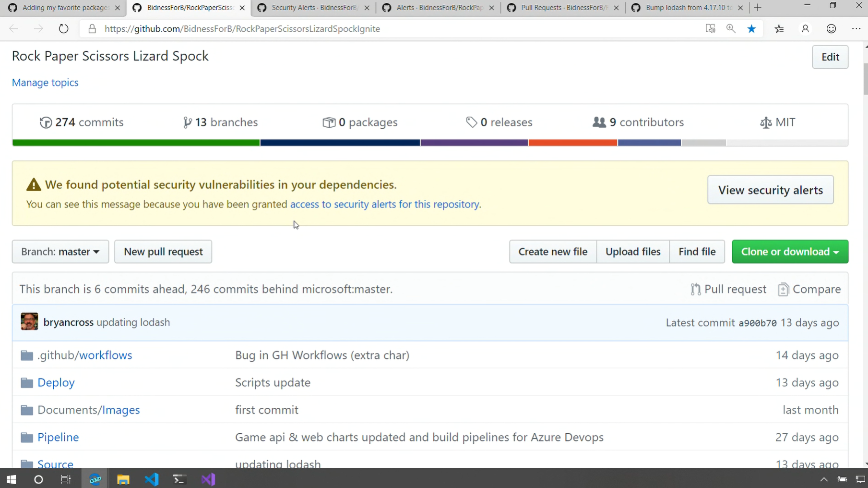Open Visual Studio Code from the taskbar
868x488 pixels.
pyautogui.click(x=152, y=479)
